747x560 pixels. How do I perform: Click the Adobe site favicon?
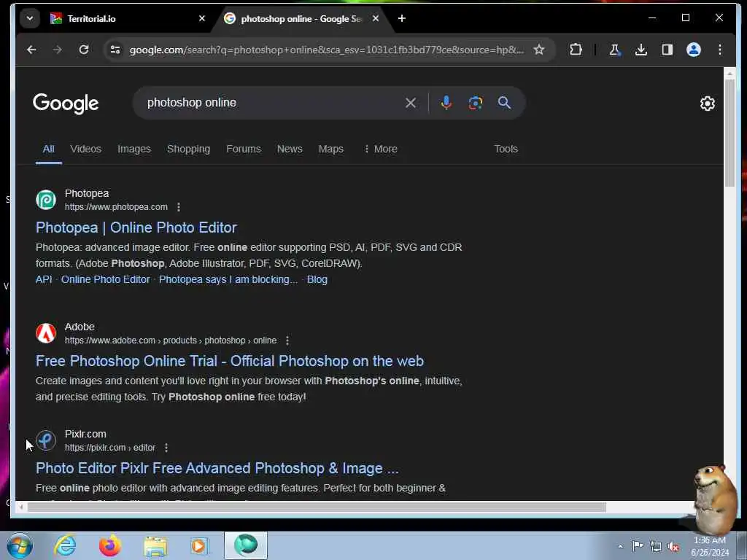click(x=46, y=333)
